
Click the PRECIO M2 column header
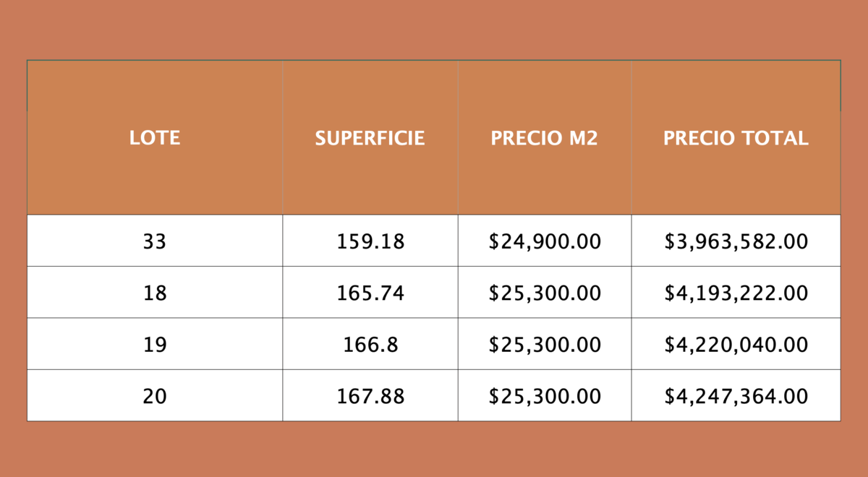coord(544,138)
